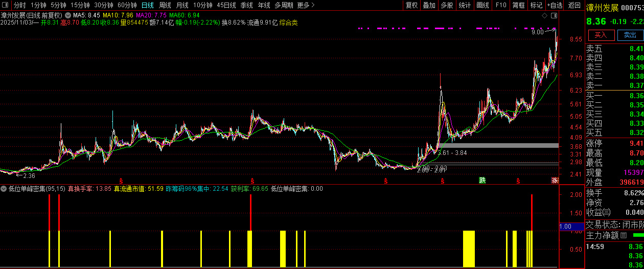This screenshot has height=269, width=644.
Task: Select the 60分钟 period tab
Action: coord(127,5)
